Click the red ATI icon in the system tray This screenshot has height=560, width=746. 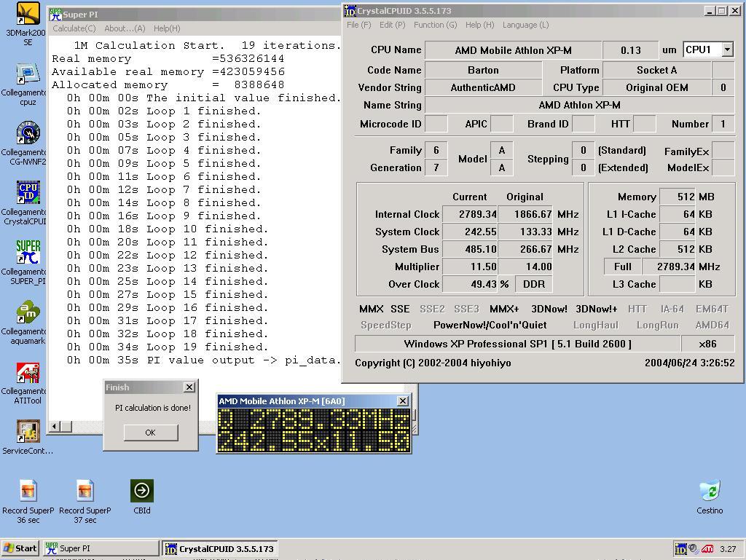[x=707, y=549]
